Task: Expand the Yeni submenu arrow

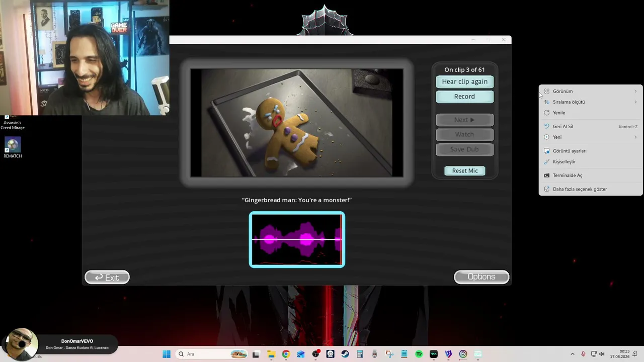Action: tap(635, 137)
